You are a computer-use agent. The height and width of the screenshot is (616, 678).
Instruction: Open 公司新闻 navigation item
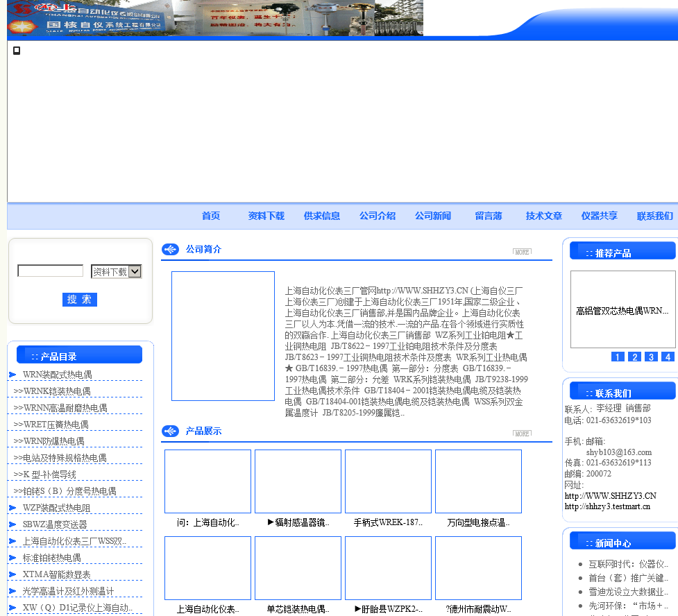pos(433,216)
